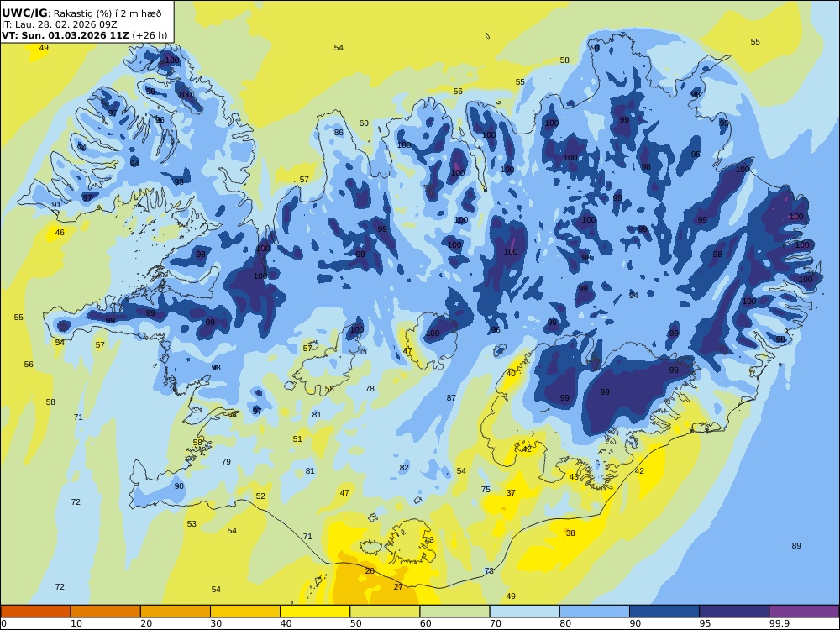Click the value "46" in the western yellow patch
This screenshot has height=630, width=840.
[x=60, y=232]
